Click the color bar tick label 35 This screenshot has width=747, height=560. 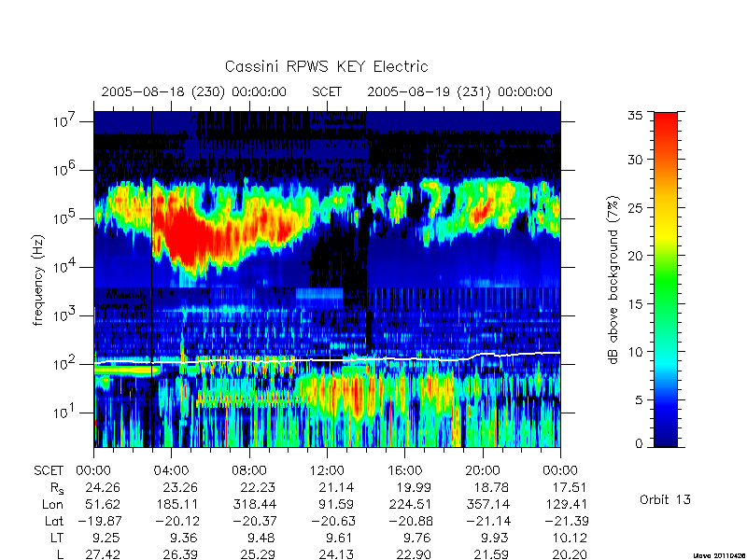click(x=635, y=116)
